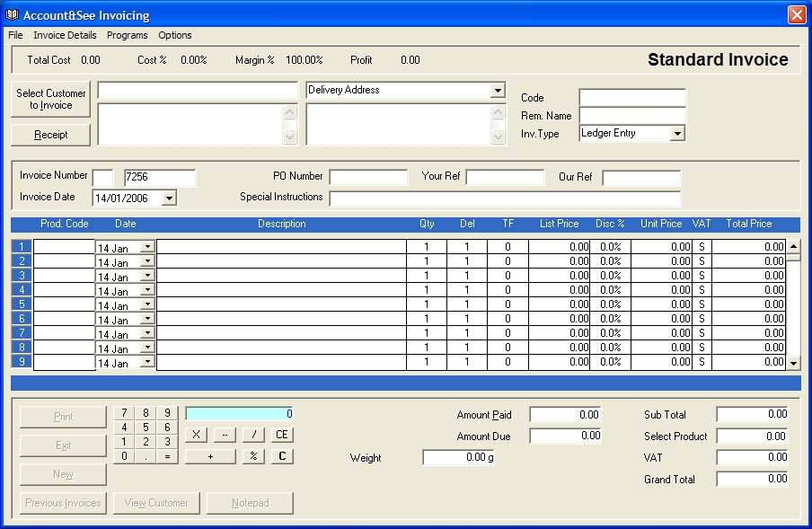Screen dimensions: 812x529
Task: Click the calculator percent key
Action: click(x=253, y=456)
